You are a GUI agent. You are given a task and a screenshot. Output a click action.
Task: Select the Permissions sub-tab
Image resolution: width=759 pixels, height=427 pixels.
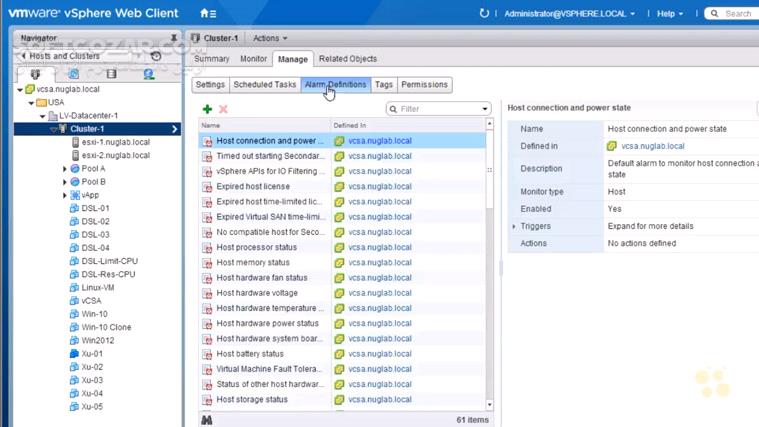[425, 84]
